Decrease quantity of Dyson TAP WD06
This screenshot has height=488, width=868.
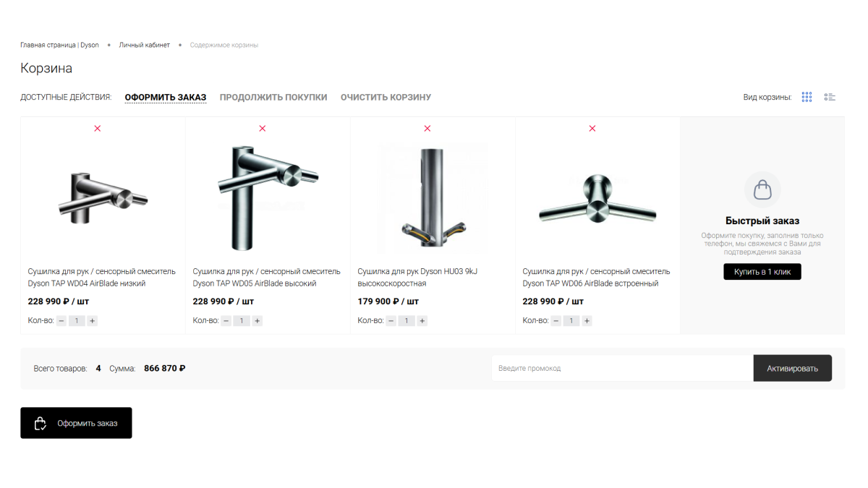[556, 321]
